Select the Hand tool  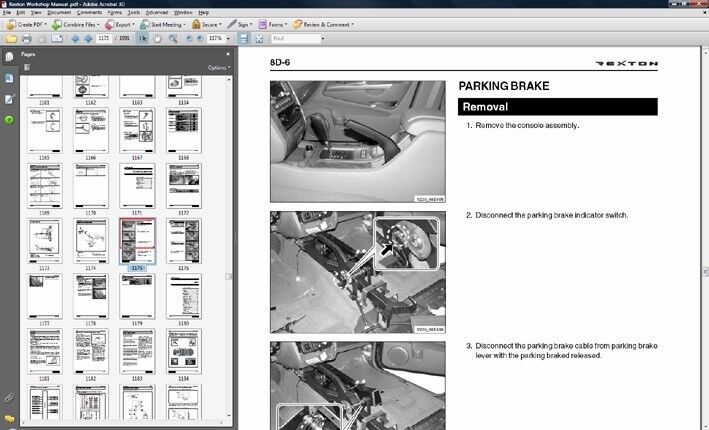pos(156,39)
